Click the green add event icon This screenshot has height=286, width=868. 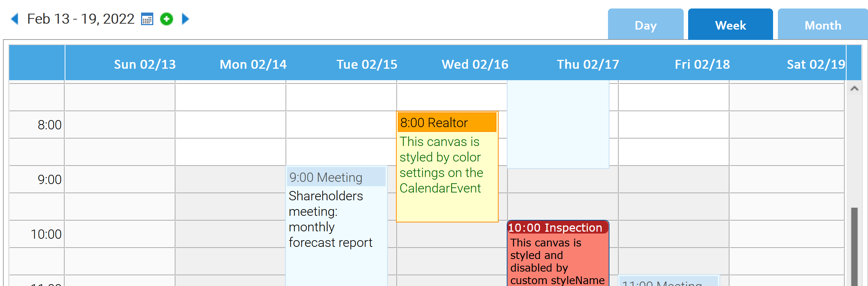click(167, 19)
